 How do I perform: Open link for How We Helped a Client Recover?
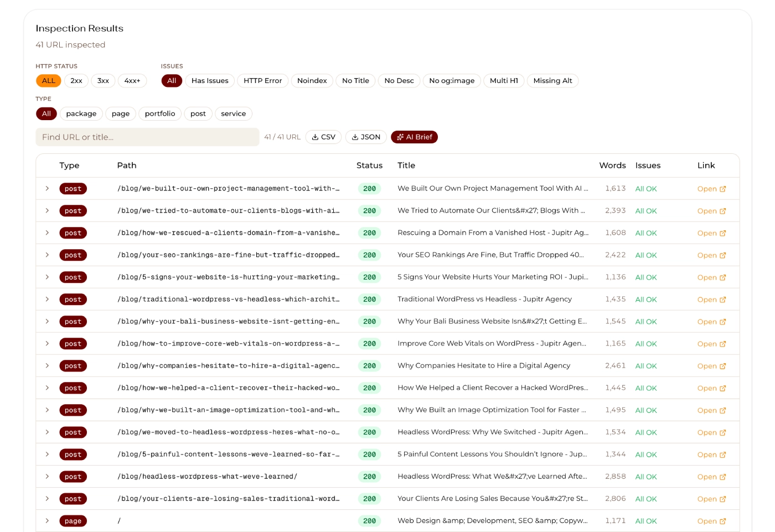[x=711, y=388]
